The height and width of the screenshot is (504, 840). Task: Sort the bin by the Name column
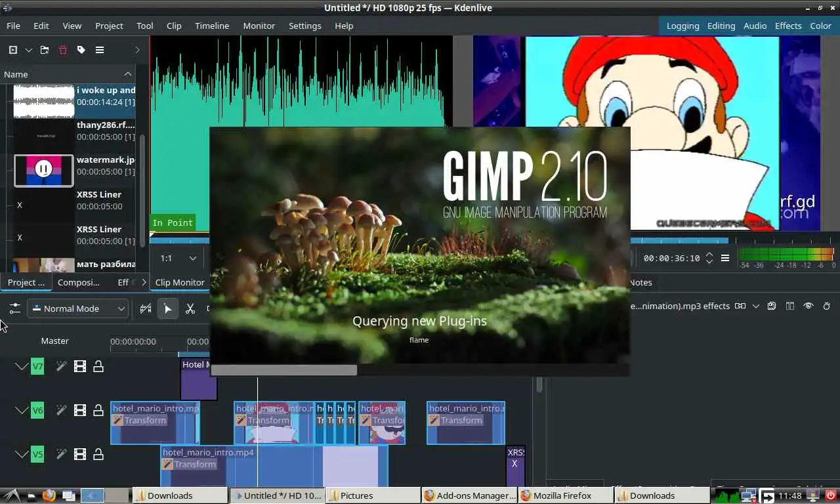click(x=68, y=74)
